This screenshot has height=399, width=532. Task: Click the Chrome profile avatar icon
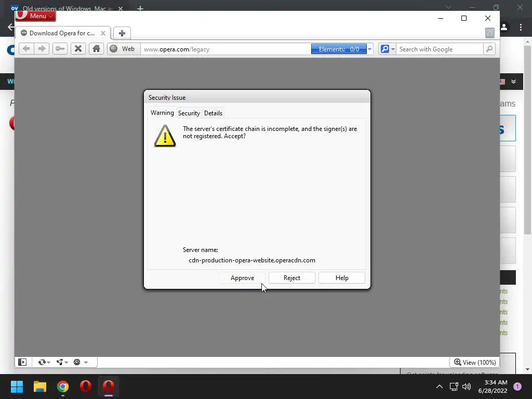click(504, 27)
